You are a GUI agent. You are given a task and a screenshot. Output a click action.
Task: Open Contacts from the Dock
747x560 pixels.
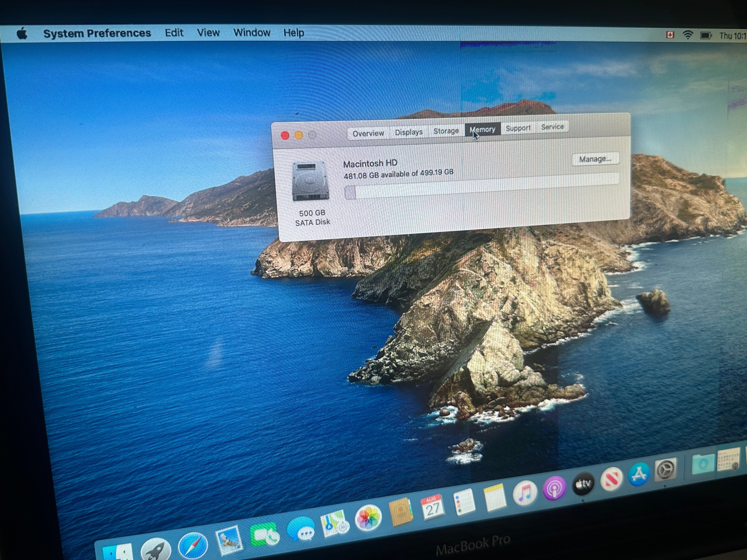tap(401, 512)
